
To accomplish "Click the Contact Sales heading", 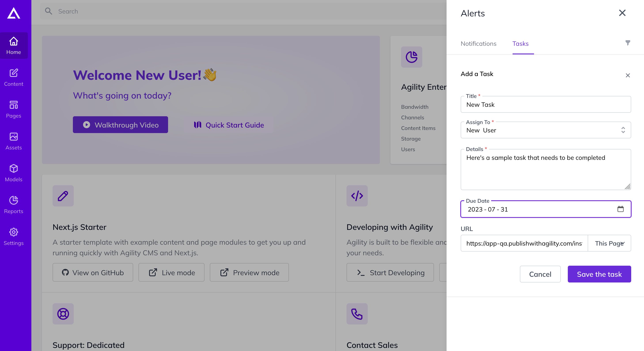I will tap(372, 345).
